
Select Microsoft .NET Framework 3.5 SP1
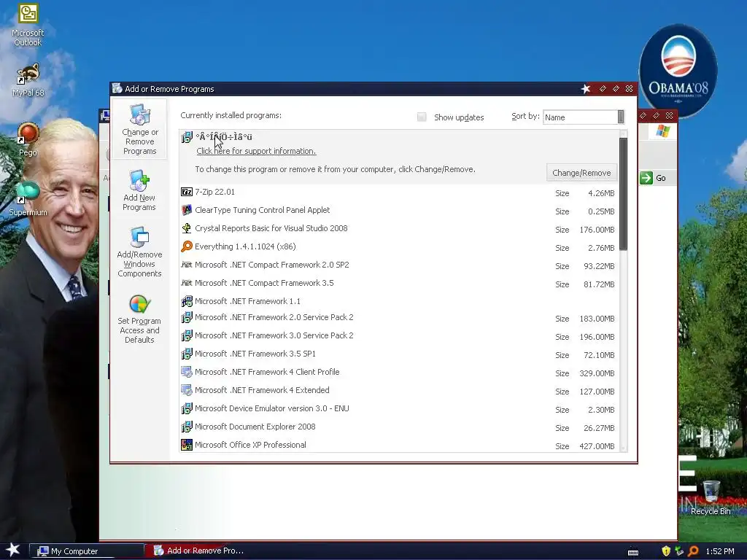399,354
